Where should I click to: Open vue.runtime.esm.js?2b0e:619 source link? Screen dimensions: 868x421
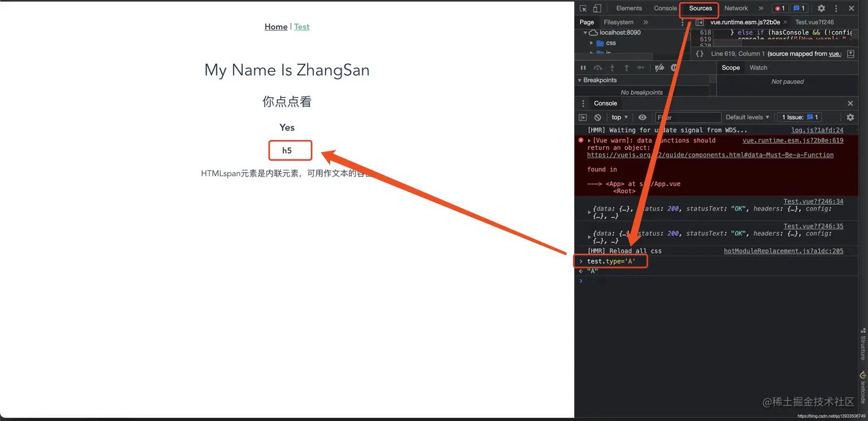(793, 141)
